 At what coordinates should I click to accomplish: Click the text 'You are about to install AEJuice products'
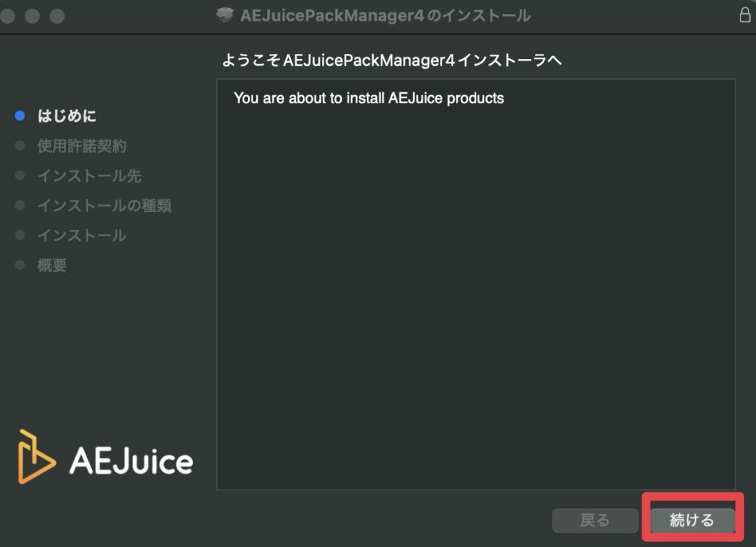(x=369, y=98)
